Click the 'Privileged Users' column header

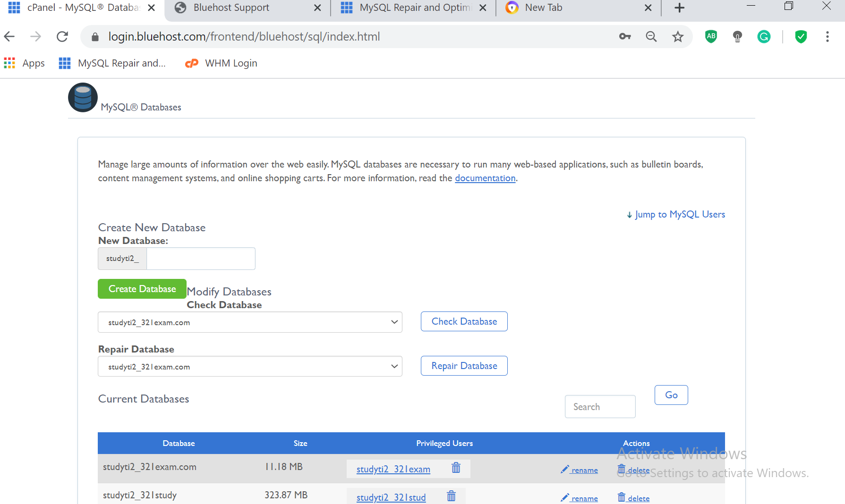coord(444,444)
